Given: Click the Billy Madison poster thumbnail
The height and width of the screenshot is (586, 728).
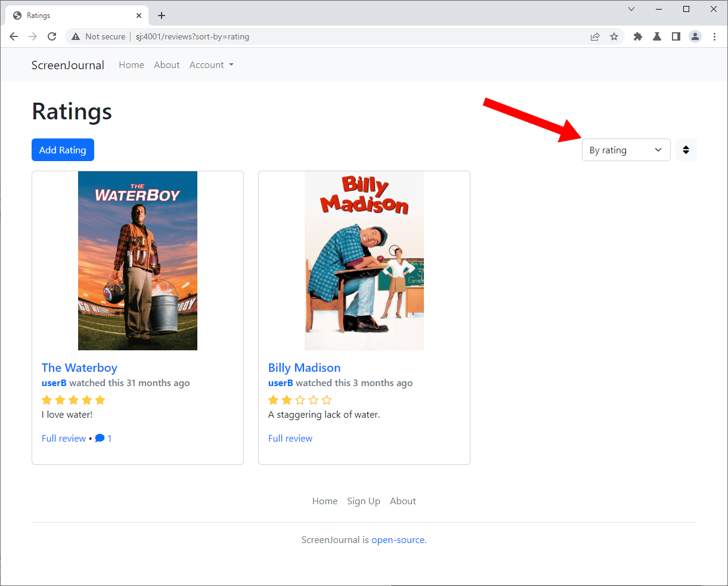Looking at the screenshot, I should pos(364,261).
